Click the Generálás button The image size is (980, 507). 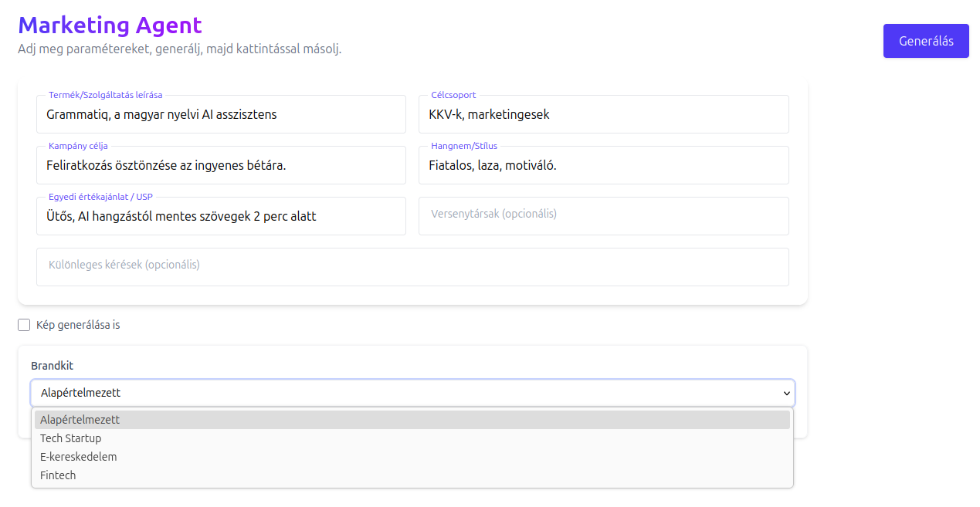pyautogui.click(x=925, y=41)
